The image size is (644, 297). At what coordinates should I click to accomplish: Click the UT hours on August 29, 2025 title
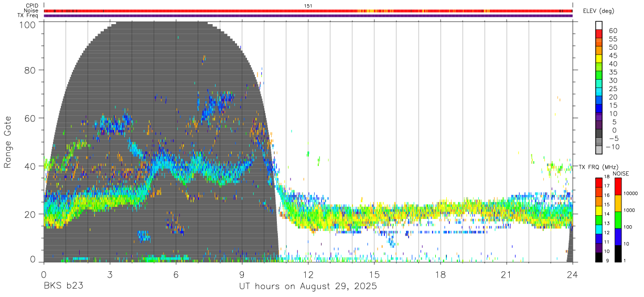click(308, 287)
